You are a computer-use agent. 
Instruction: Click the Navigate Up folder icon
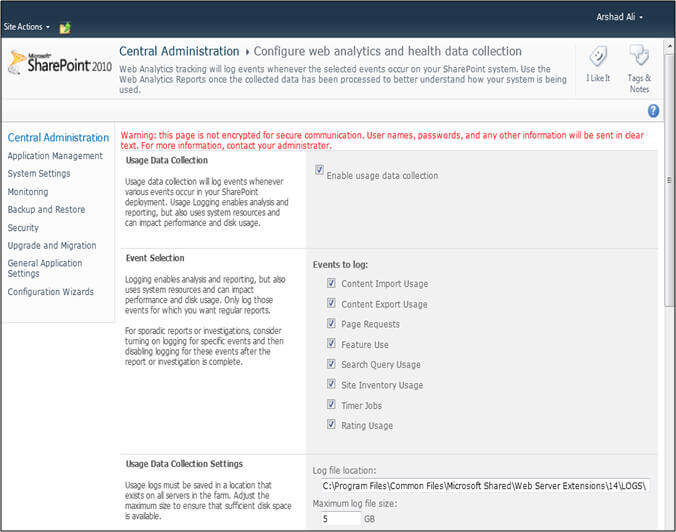(65, 28)
